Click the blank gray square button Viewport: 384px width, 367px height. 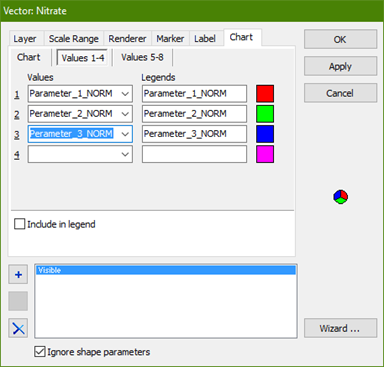pos(18,301)
